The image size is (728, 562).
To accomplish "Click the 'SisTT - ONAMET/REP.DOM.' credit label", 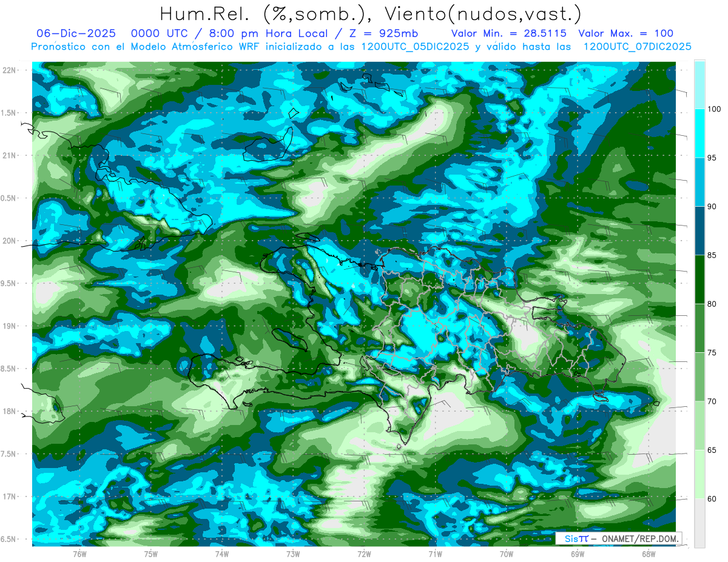I will click(x=618, y=538).
